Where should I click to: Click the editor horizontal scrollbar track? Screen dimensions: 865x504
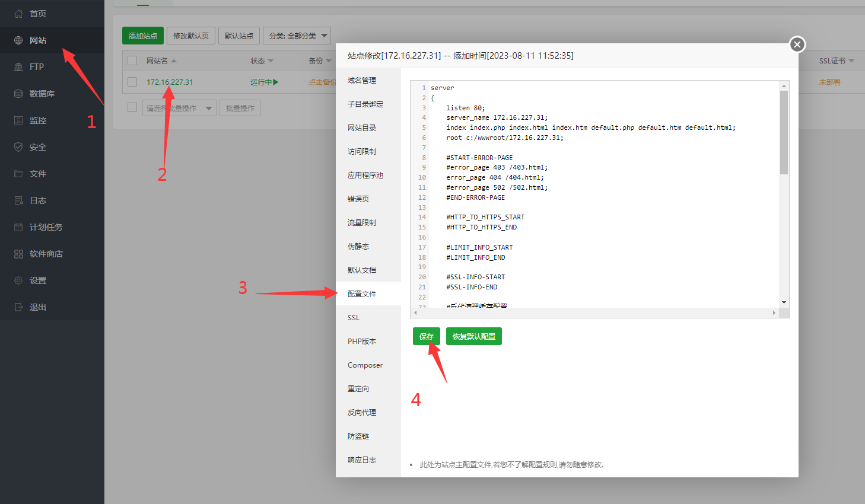coord(594,312)
